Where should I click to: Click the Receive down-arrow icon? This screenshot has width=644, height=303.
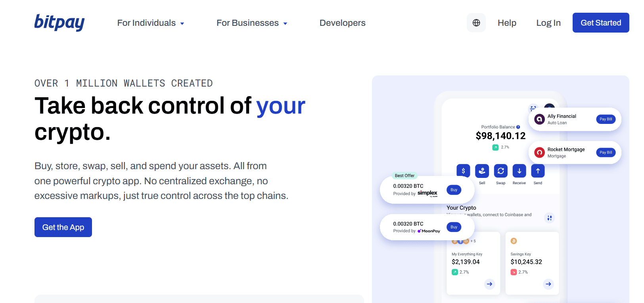[519, 171]
